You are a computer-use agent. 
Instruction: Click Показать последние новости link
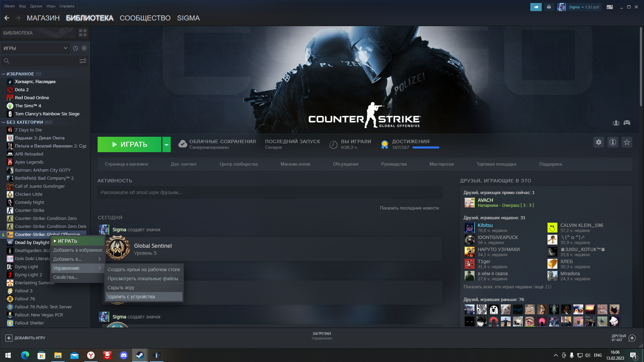click(x=409, y=208)
